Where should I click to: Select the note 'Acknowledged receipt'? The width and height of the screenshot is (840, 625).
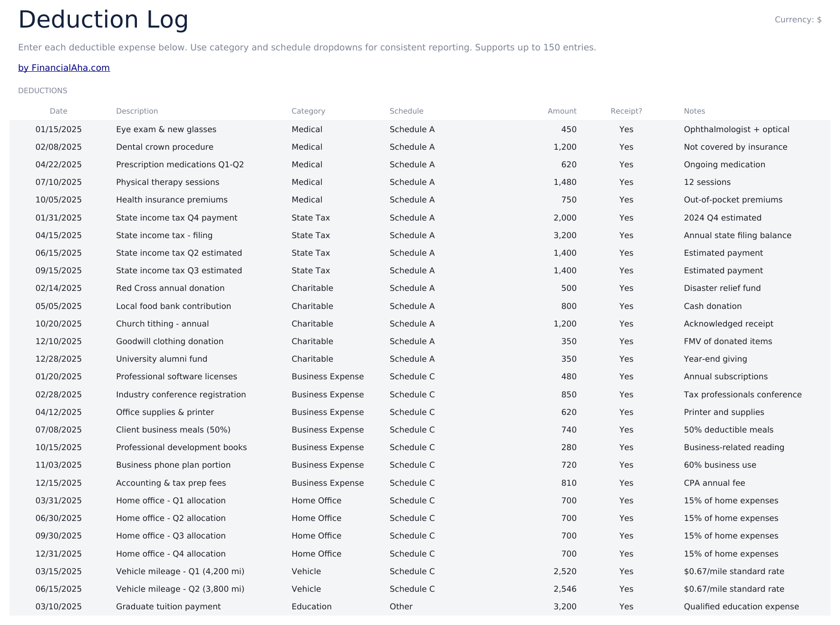pos(728,324)
